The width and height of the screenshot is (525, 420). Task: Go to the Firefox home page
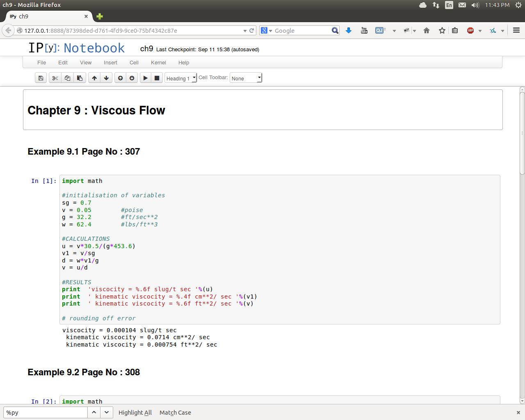coord(427,30)
